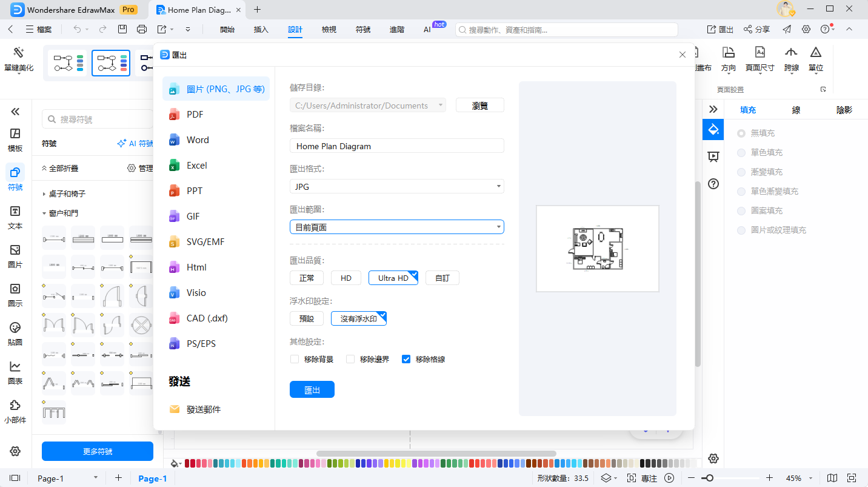Open the 圖表 chart sidebar icon

coord(15,372)
